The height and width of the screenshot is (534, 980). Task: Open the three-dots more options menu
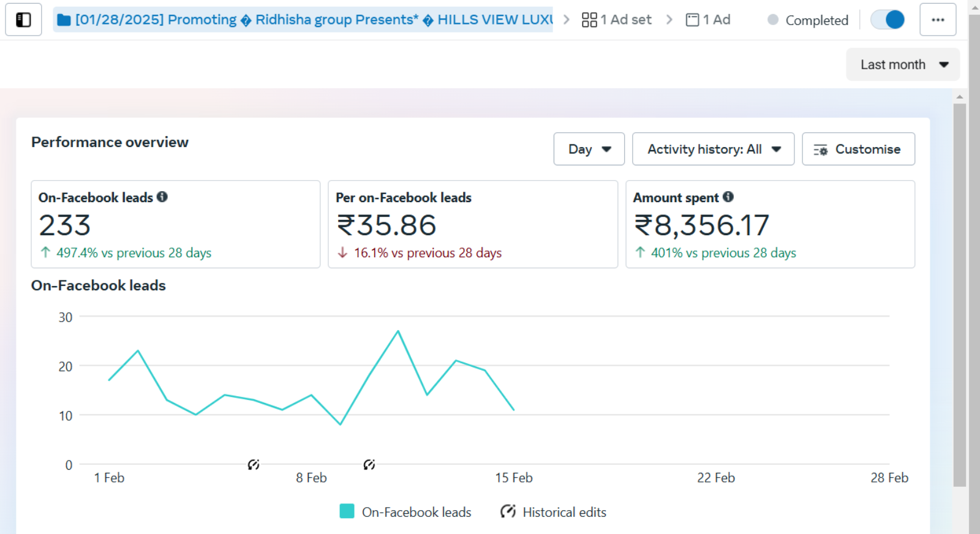(x=937, y=20)
